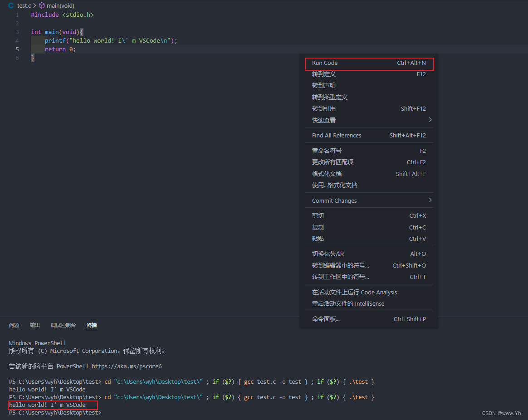Click the printf statement line
This screenshot has width=528, height=420.
coord(111,41)
